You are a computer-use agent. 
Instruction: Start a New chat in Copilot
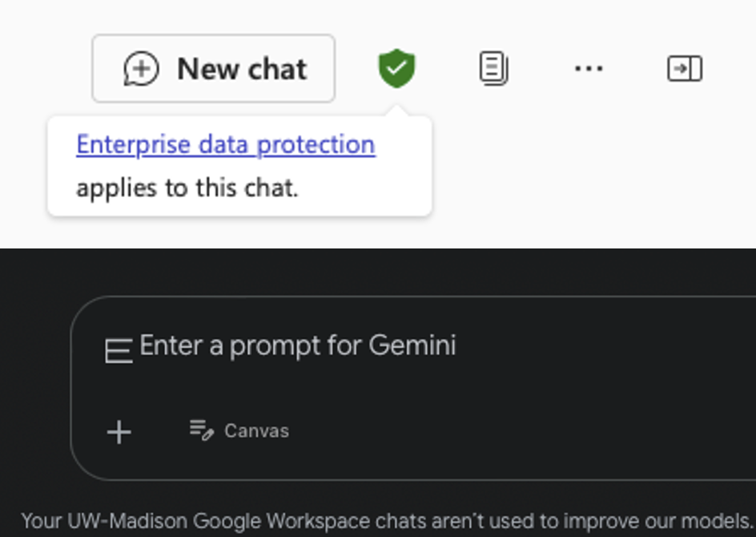coord(213,69)
